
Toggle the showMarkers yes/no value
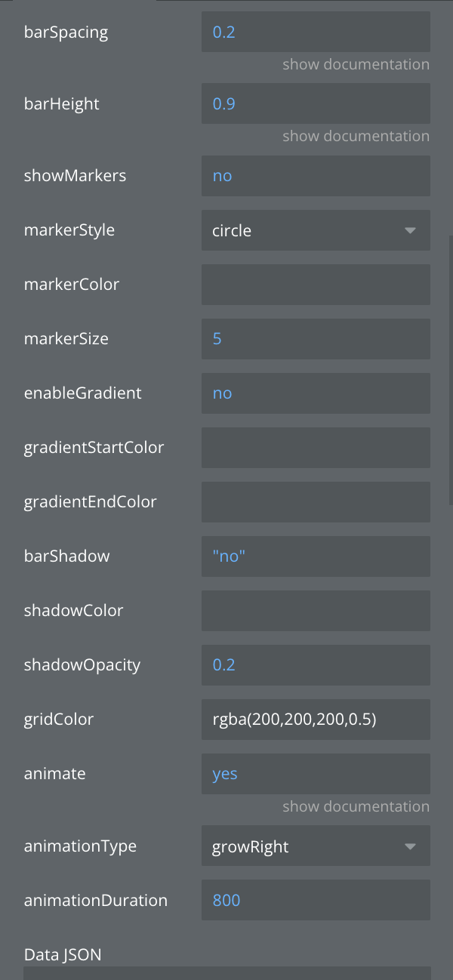223,176
